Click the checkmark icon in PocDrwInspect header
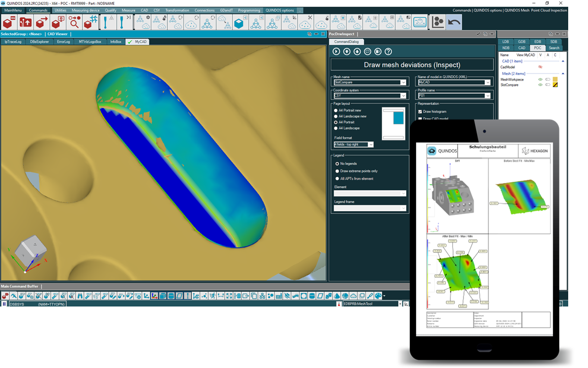The width and height of the screenshot is (588, 368). 478,34
